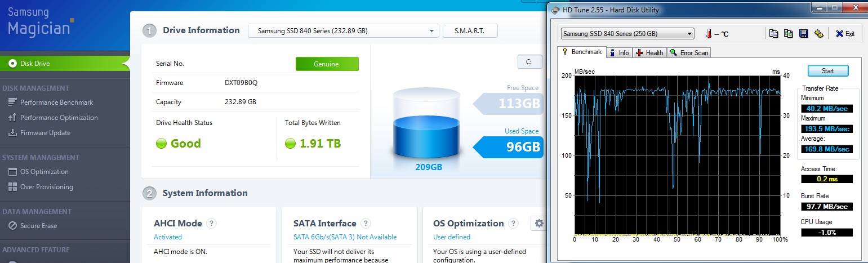
Task: Click the System Information heading
Action: (x=205, y=193)
